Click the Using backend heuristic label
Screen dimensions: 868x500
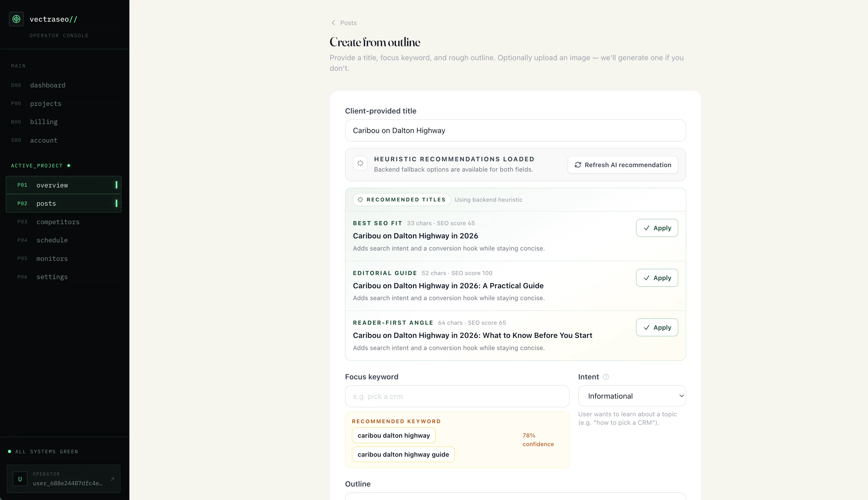488,200
